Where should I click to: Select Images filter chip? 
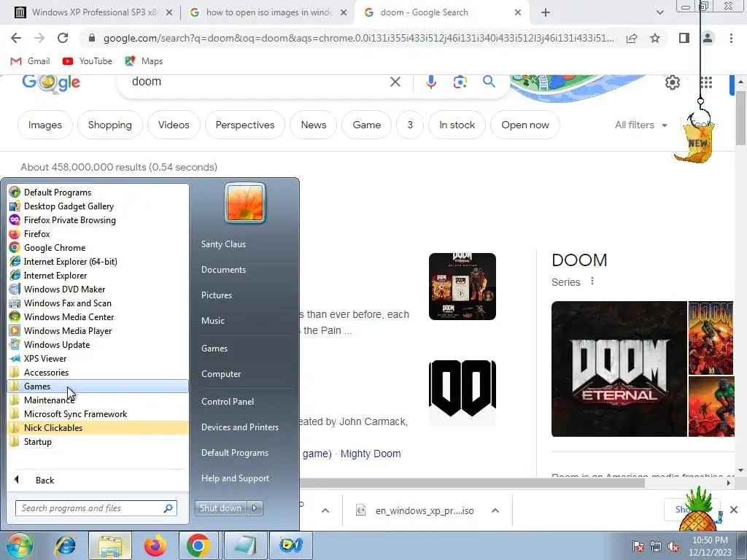click(44, 125)
